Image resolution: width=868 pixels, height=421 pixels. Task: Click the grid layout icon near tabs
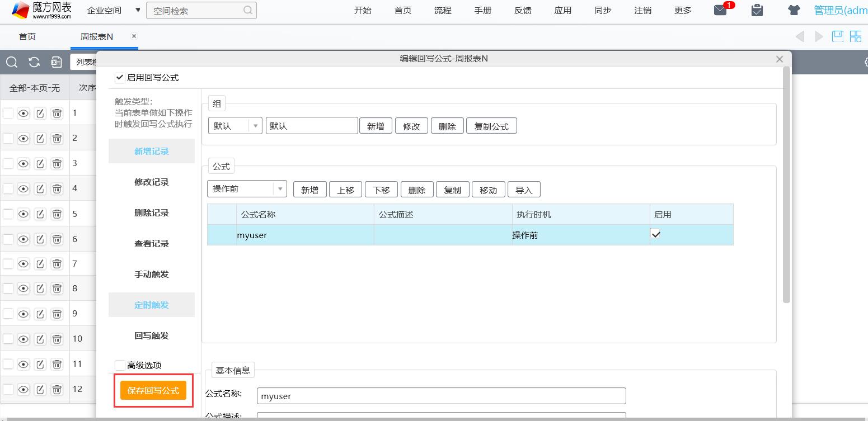(856, 36)
